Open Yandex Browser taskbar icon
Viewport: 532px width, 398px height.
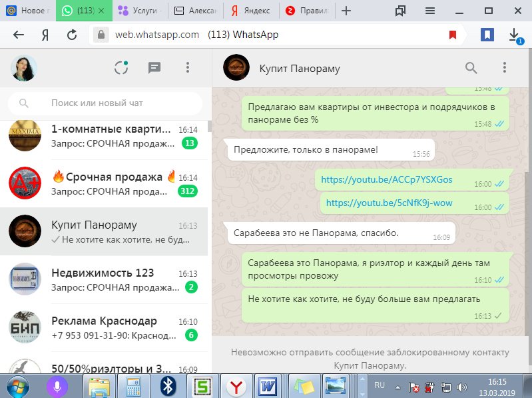click(x=236, y=387)
